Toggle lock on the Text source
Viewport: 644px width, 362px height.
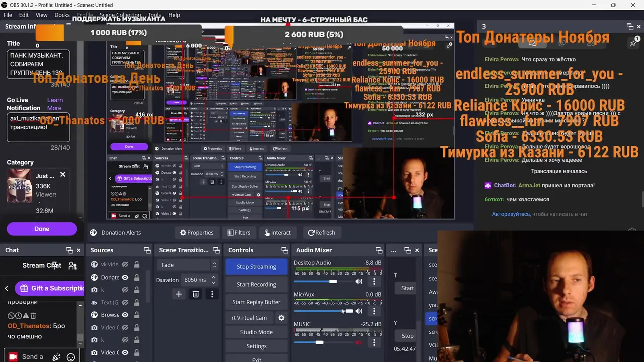pyautogui.click(x=137, y=302)
